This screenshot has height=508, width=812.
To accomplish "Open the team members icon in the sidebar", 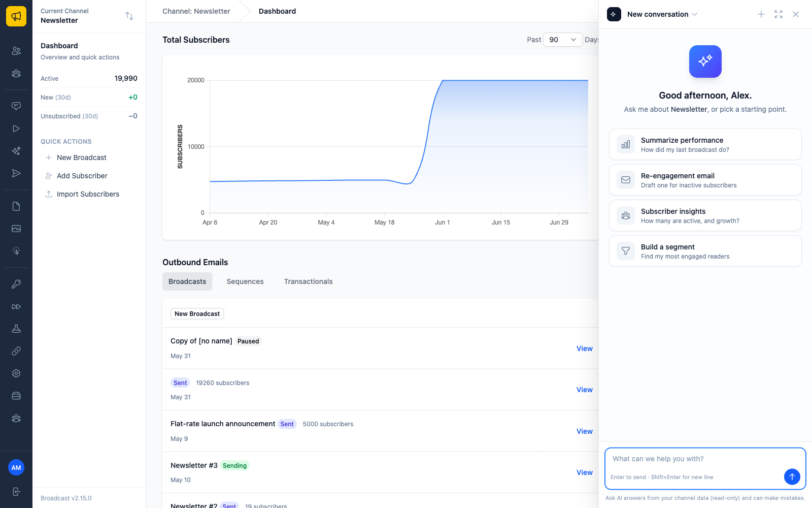I will click(x=16, y=418).
